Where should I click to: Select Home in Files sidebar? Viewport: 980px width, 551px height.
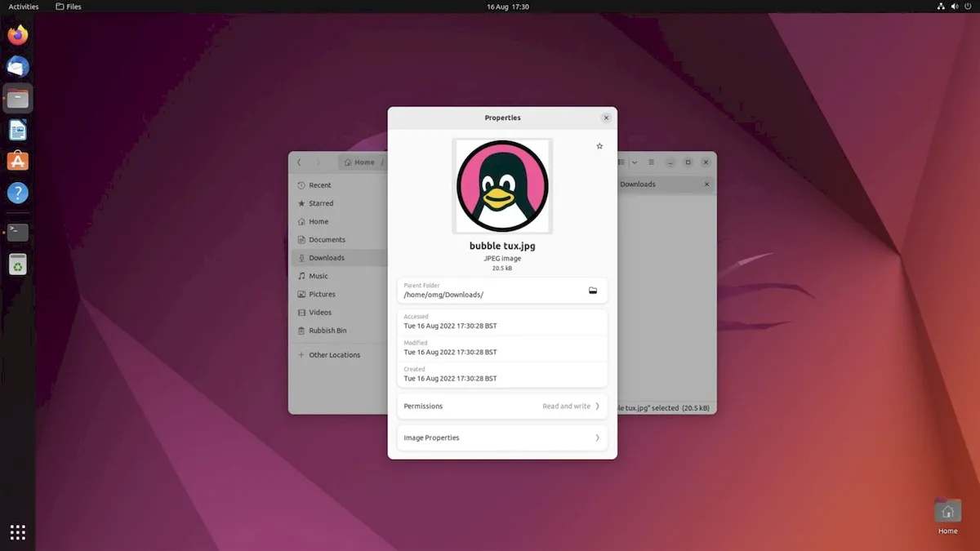[338, 221]
